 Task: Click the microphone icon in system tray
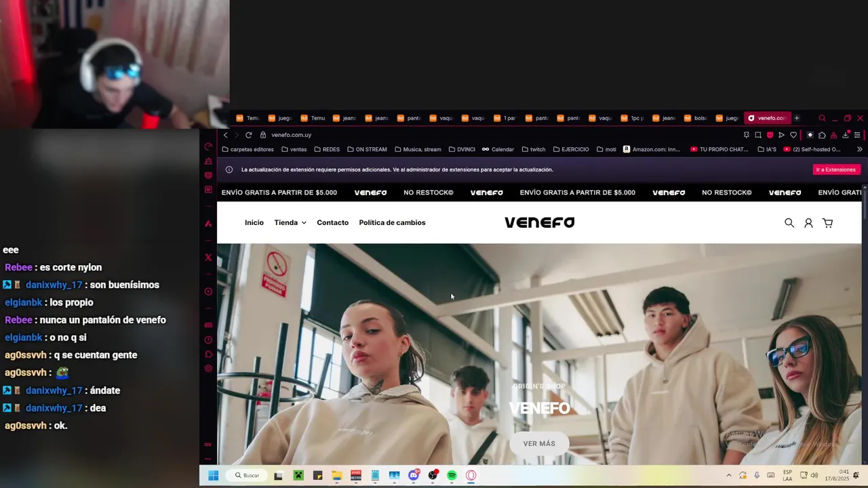click(757, 475)
